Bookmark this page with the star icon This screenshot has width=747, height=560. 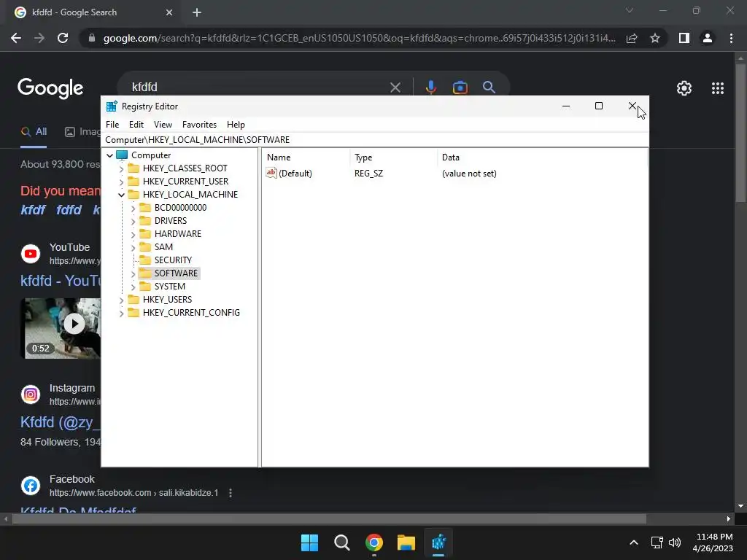point(655,38)
